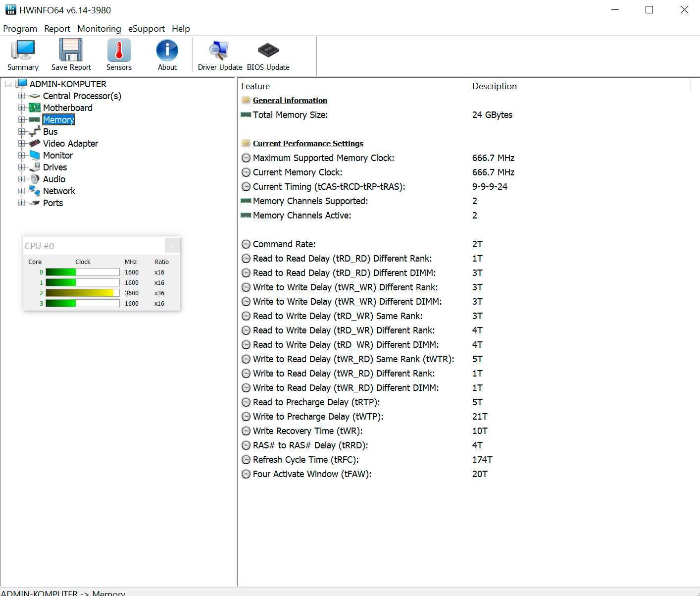
Task: Select RAS# to RAS# Delay (tRRD) row
Action: pos(464,445)
